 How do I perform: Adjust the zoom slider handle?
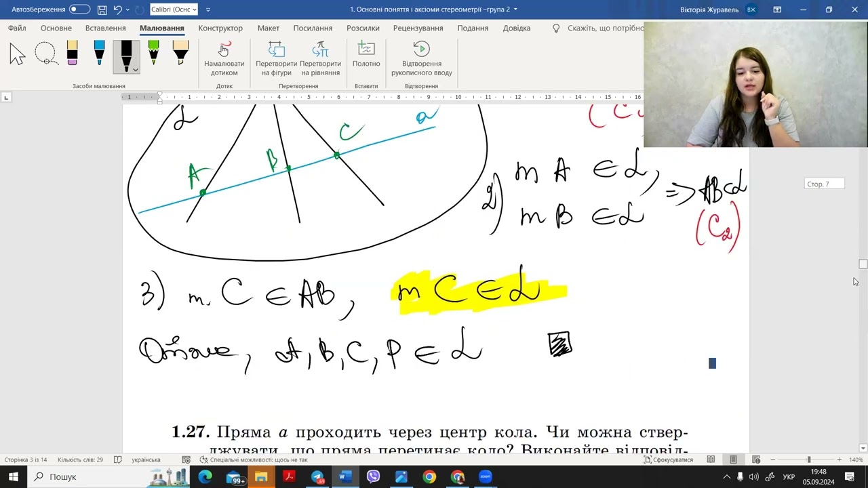pyautogui.click(x=808, y=460)
